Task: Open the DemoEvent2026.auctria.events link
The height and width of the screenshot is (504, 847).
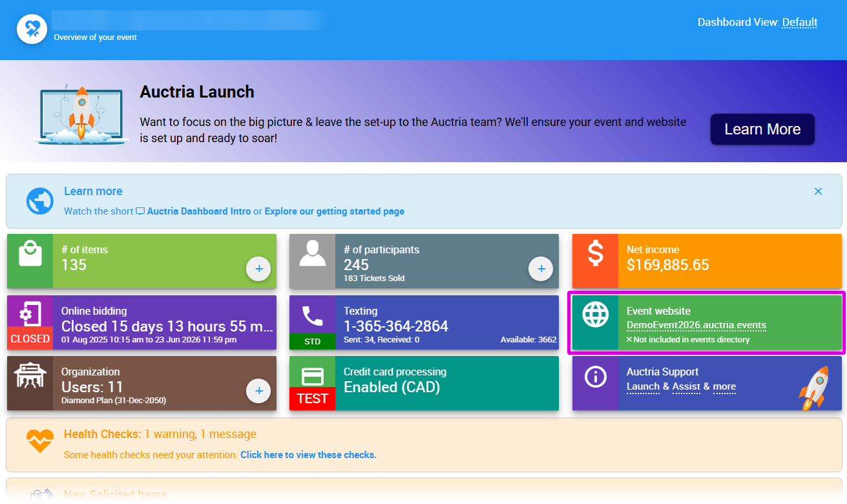Action: (696, 325)
